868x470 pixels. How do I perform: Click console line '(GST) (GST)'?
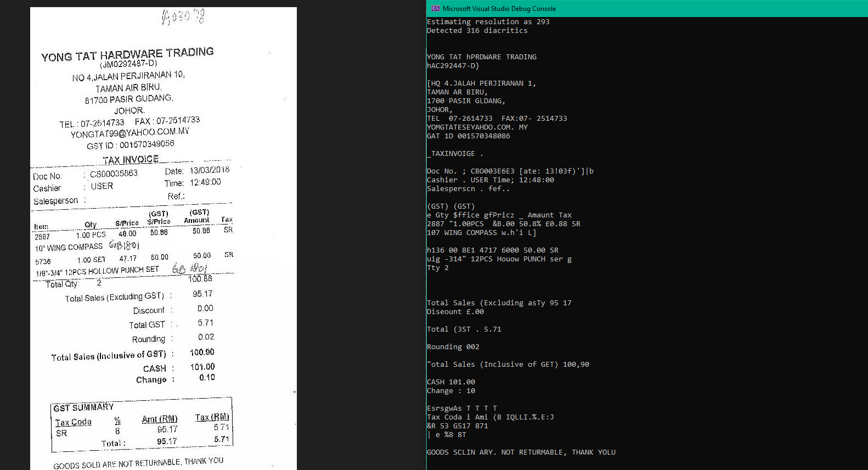[450, 206]
